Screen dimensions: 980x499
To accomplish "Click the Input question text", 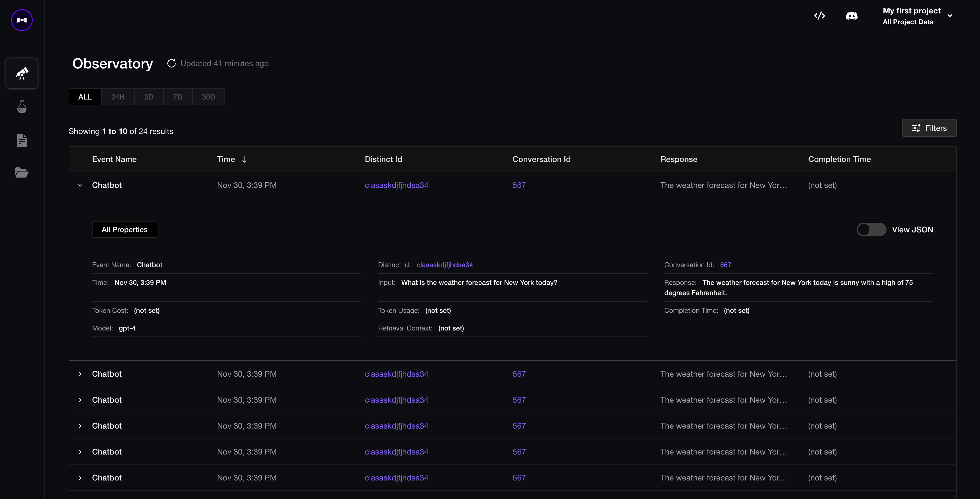I will [x=479, y=282].
